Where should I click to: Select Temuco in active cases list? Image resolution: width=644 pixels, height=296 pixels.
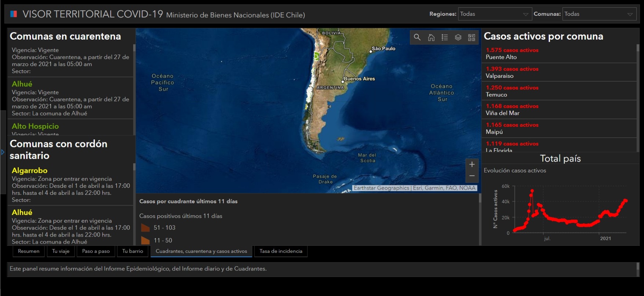pos(496,95)
